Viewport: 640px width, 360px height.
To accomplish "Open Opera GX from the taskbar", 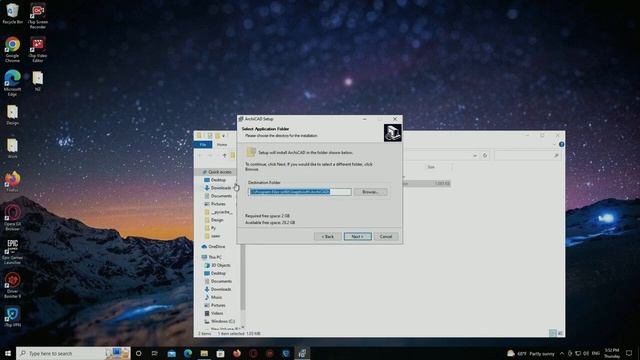I will click(x=253, y=353).
